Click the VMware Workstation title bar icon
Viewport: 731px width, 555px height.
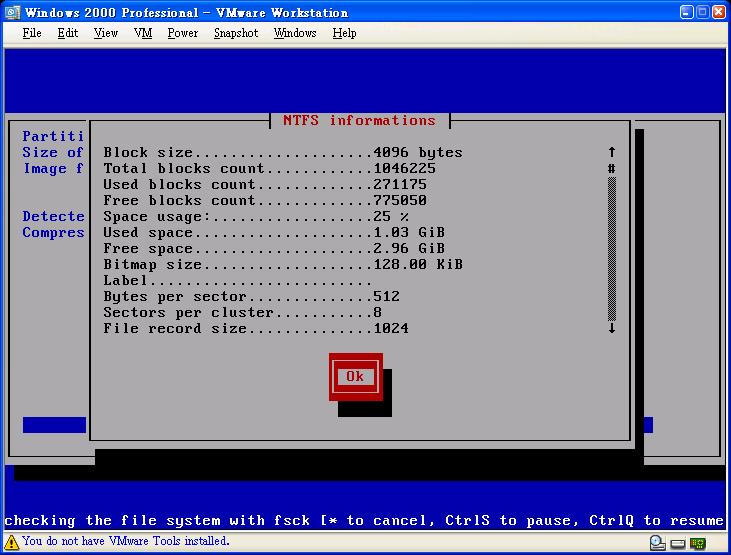tap(13, 12)
